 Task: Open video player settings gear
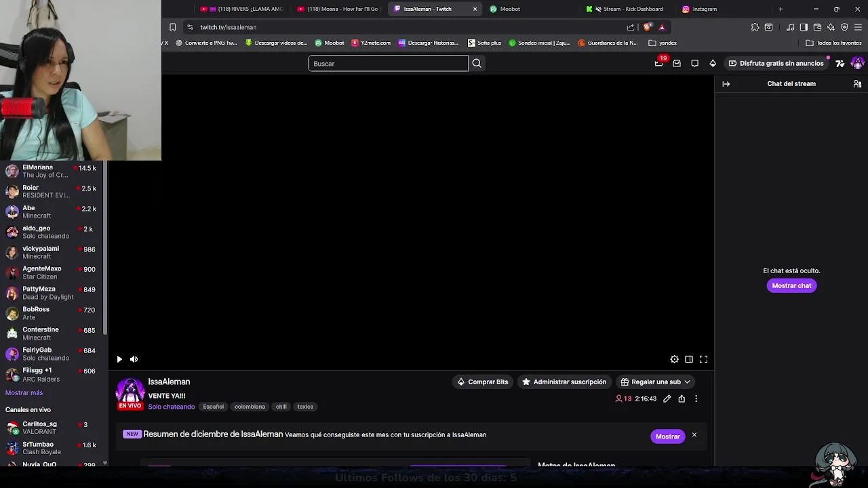674,359
